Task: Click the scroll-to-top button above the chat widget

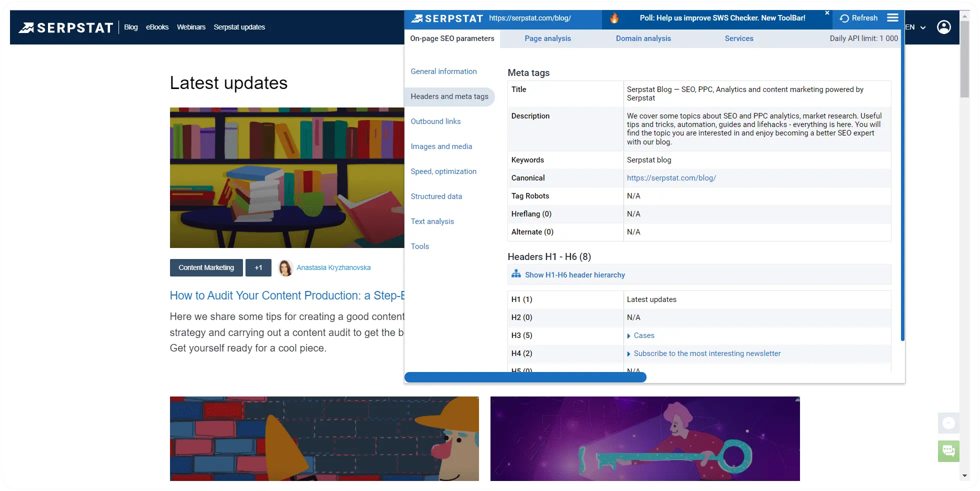Action: pos(948,423)
